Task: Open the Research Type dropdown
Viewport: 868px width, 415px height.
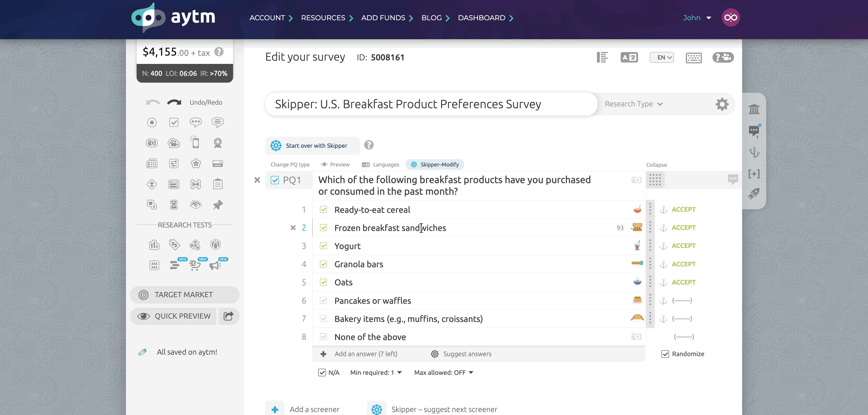Action: point(634,104)
